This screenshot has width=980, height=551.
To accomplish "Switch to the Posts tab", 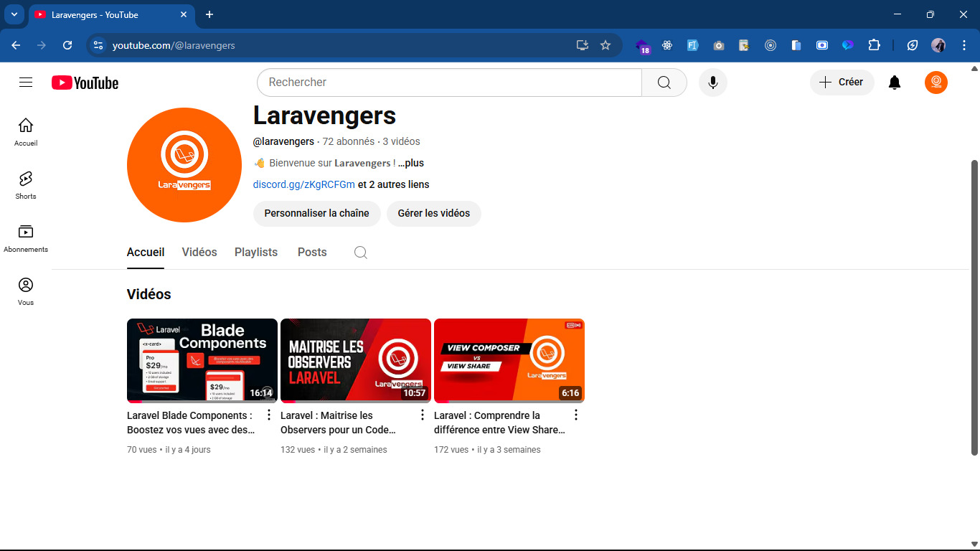I will pos(312,253).
